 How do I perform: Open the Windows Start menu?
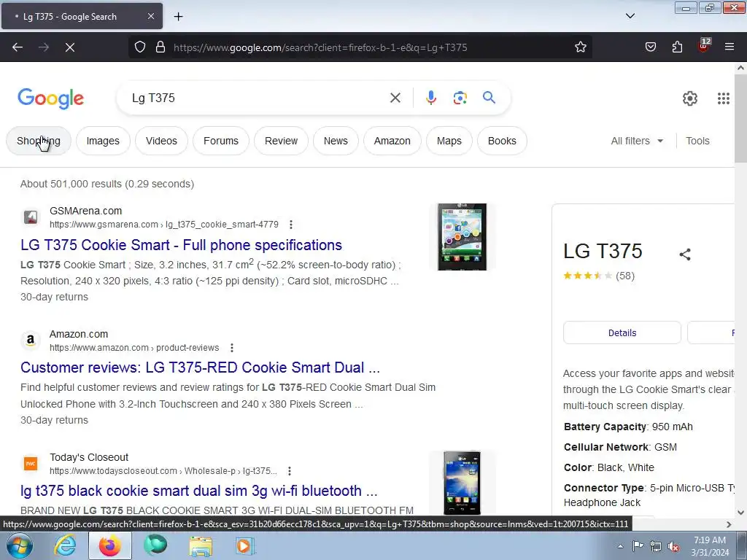tap(19, 545)
